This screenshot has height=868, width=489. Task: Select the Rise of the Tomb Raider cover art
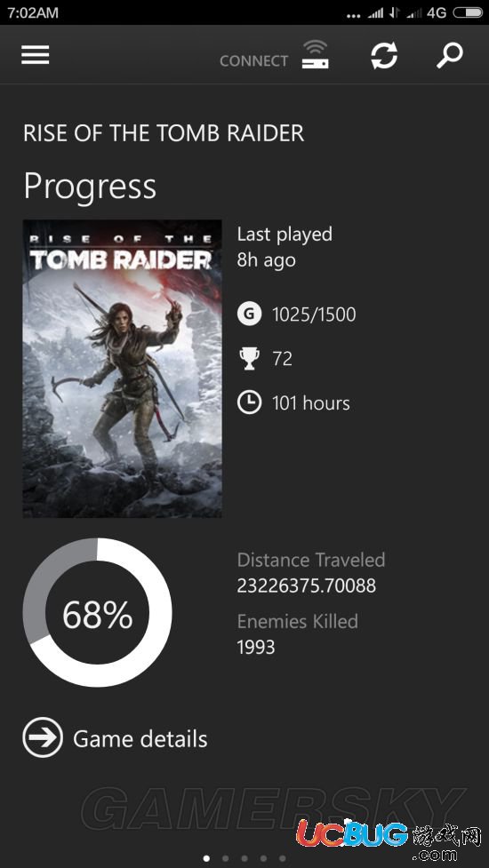coord(123,369)
